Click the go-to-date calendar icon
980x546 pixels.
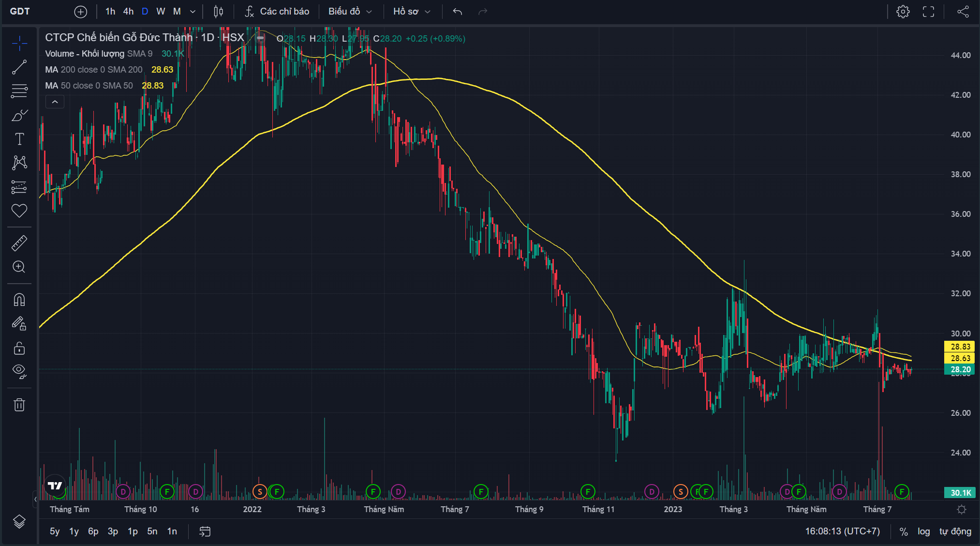(205, 531)
